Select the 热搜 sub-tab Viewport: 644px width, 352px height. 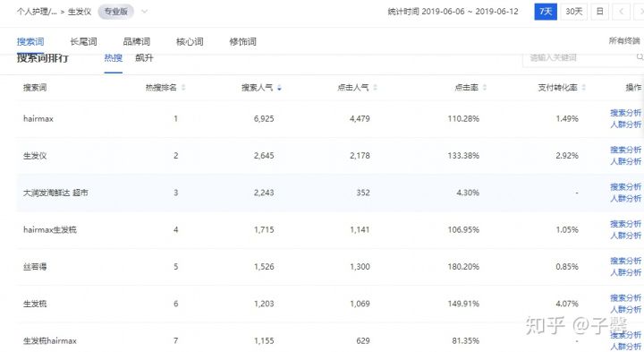pos(113,58)
